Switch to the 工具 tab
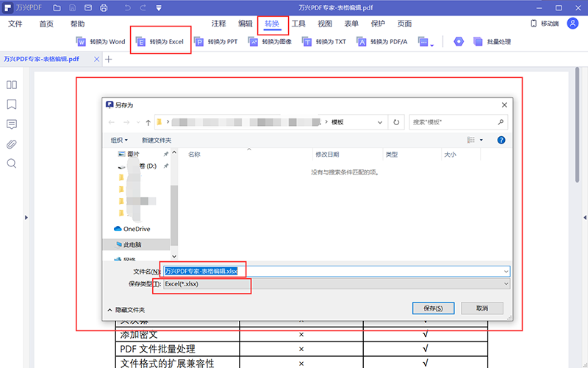588x368 pixels. click(x=298, y=24)
